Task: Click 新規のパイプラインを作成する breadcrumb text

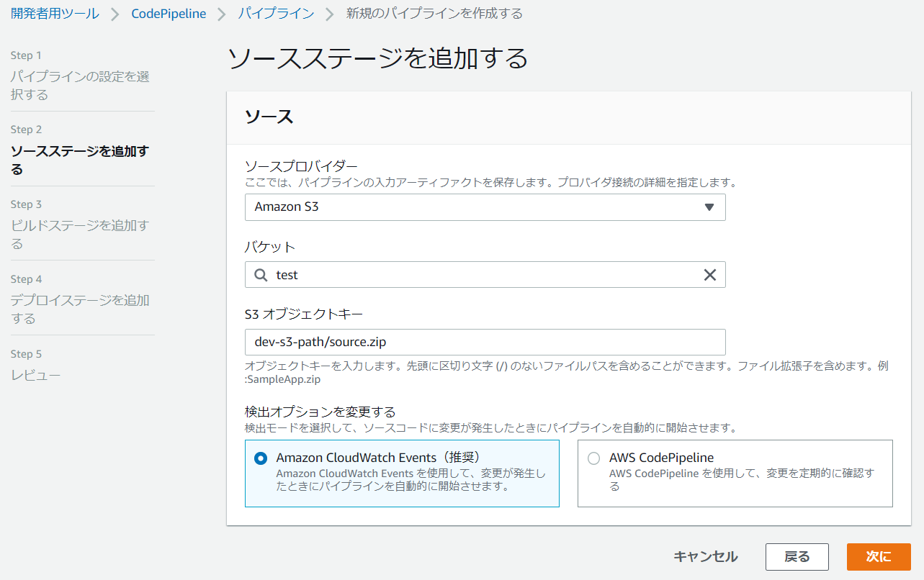Action: tap(434, 14)
